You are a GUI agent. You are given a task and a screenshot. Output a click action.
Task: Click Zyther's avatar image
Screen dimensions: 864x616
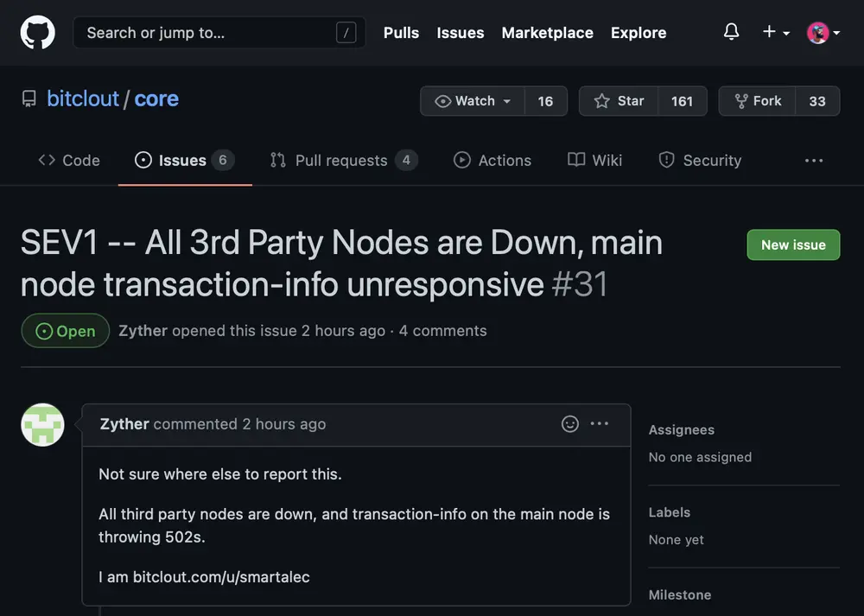[x=42, y=425]
